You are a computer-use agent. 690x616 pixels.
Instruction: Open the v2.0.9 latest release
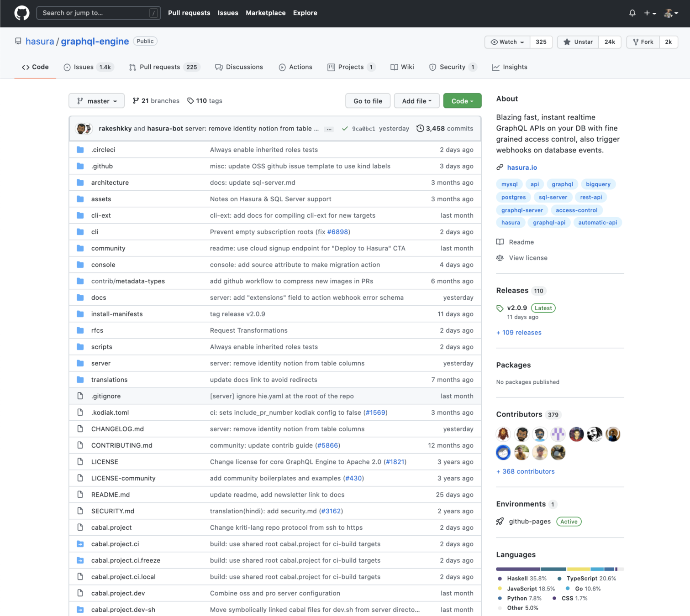[x=517, y=308]
